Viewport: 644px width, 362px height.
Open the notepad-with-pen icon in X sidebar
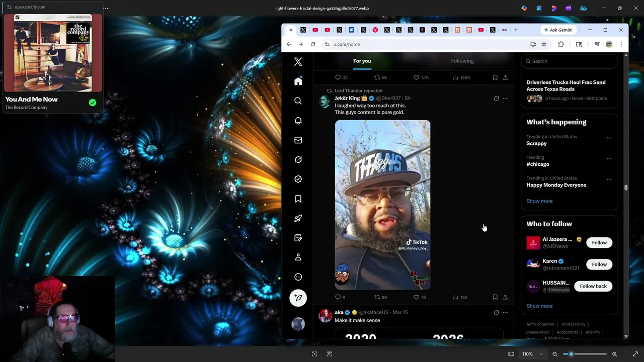(x=298, y=238)
